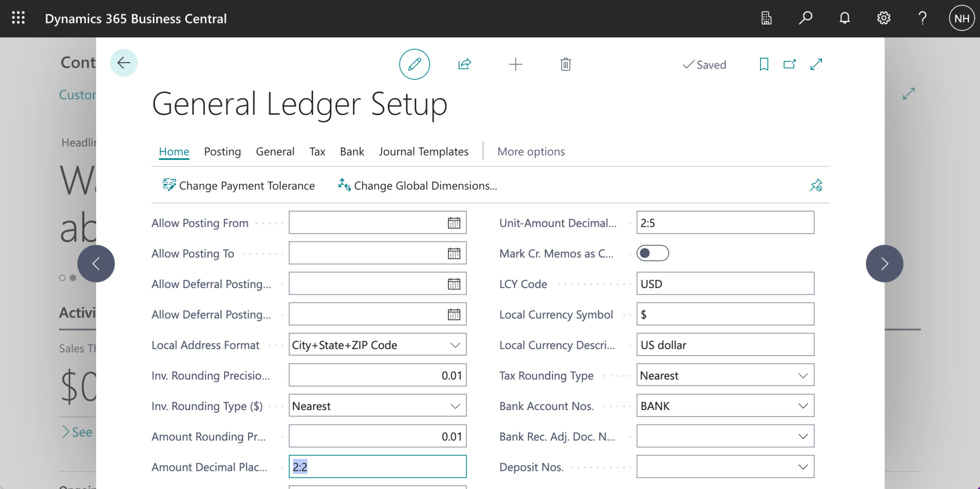Open calendar of second Allow Deferral Posting field
The height and width of the screenshot is (489, 980).
click(454, 314)
